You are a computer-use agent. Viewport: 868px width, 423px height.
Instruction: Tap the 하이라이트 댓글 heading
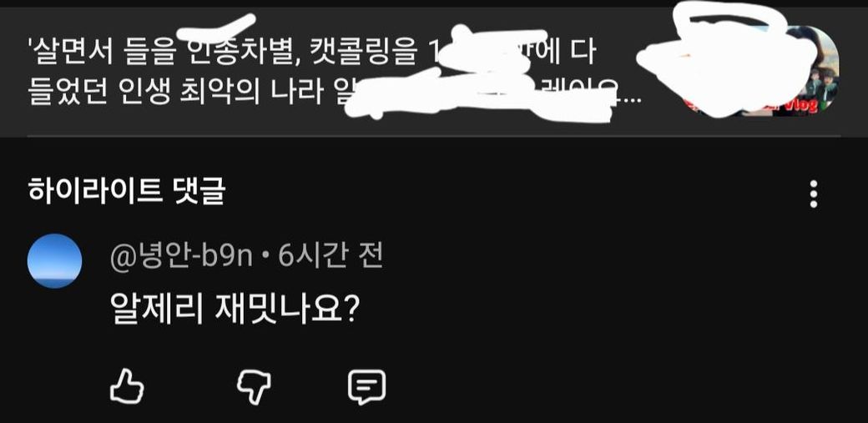(x=127, y=192)
